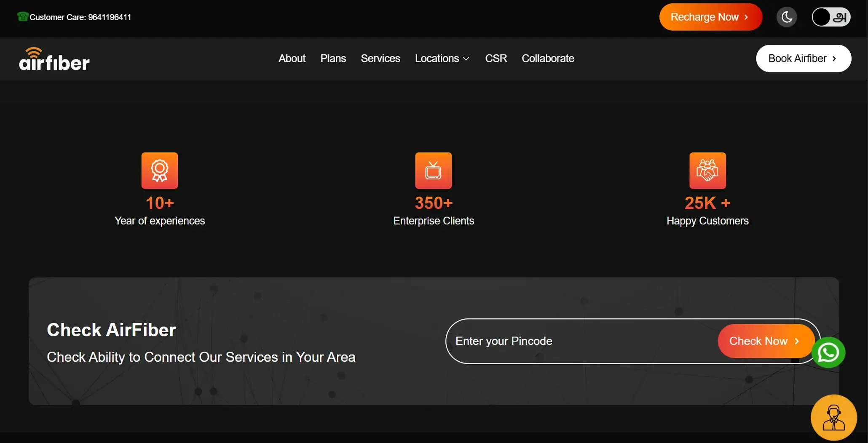Click the airfiber logo
868x443 pixels.
54,59
